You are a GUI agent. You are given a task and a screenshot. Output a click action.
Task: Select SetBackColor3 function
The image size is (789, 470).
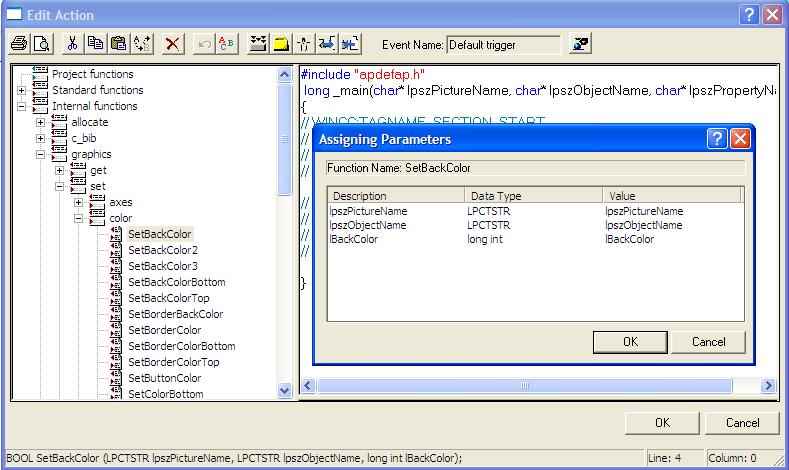click(163, 266)
